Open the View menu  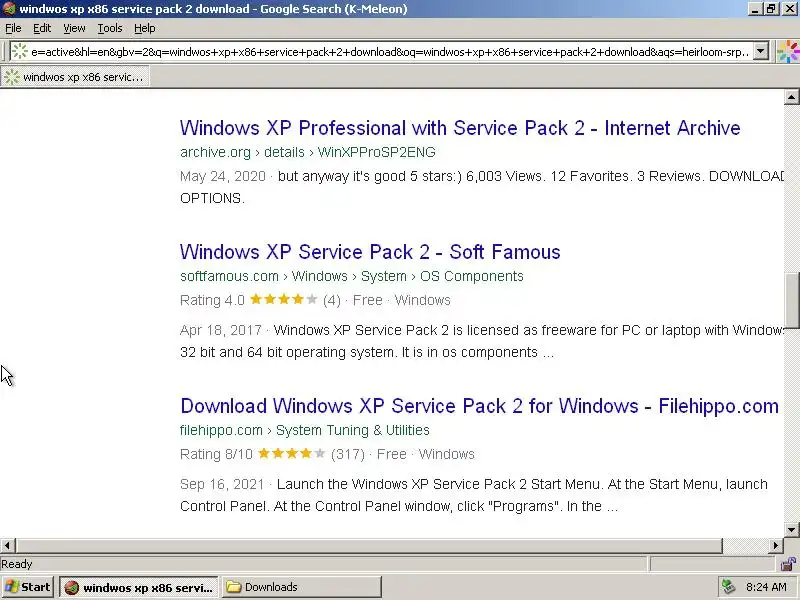[74, 28]
